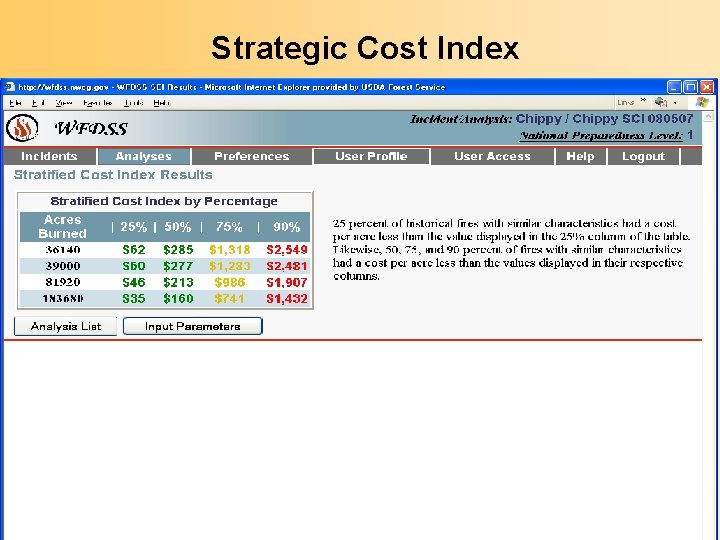Click the $46 value
This screenshot has height=540, width=720.
134,282
